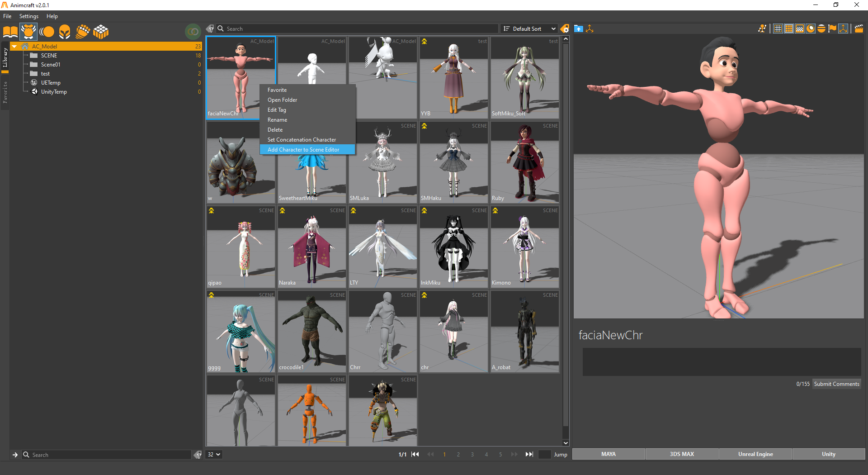The width and height of the screenshot is (868, 475).
Task: Choose Edit Tag in context menu
Action: [307, 110]
